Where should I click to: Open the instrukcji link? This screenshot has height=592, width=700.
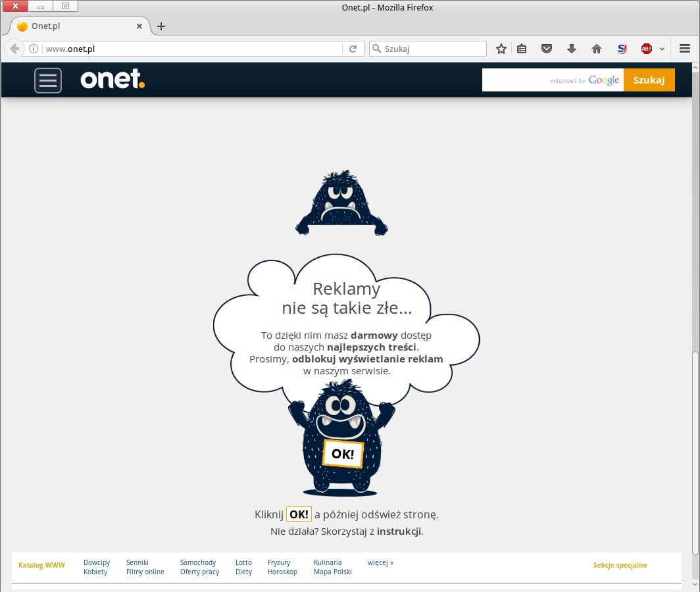point(399,531)
